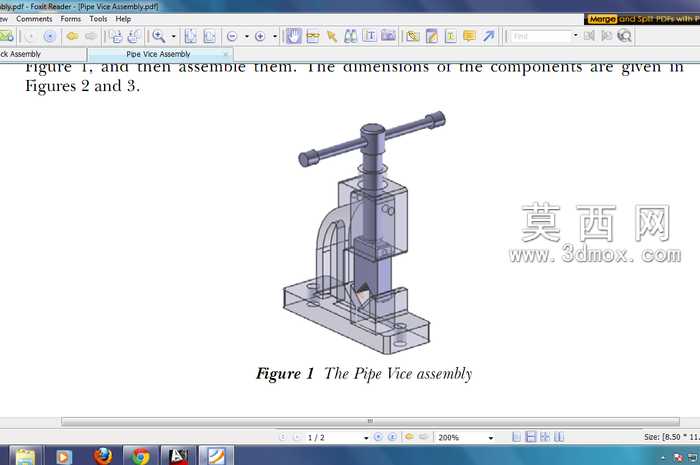Open the dropdown next to zoom in
Viewport: 700px width, 465px height.
[x=275, y=37]
